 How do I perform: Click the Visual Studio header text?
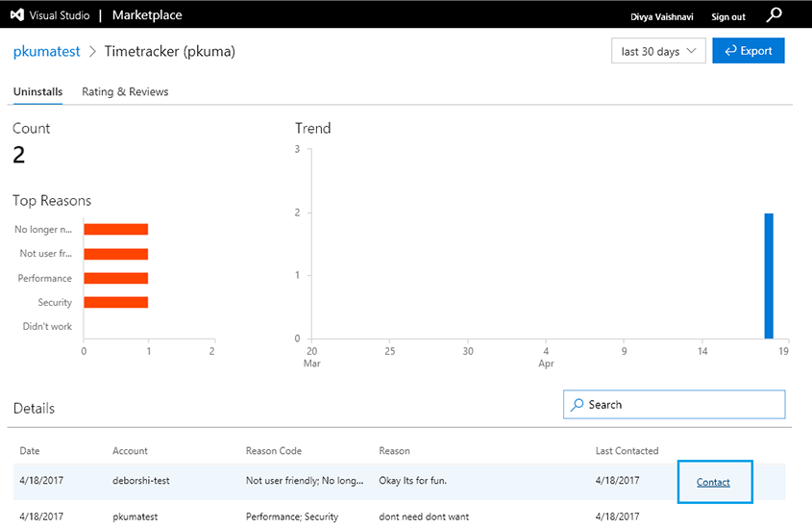pyautogui.click(x=60, y=15)
